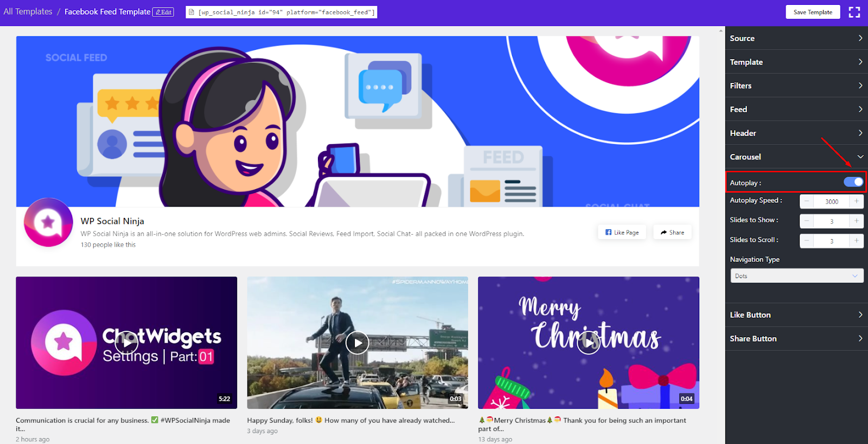Expand the Template settings section

[796, 62]
